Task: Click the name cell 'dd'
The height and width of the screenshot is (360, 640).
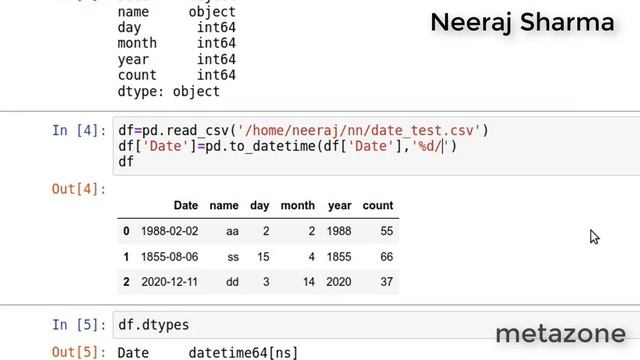Action: (232, 282)
